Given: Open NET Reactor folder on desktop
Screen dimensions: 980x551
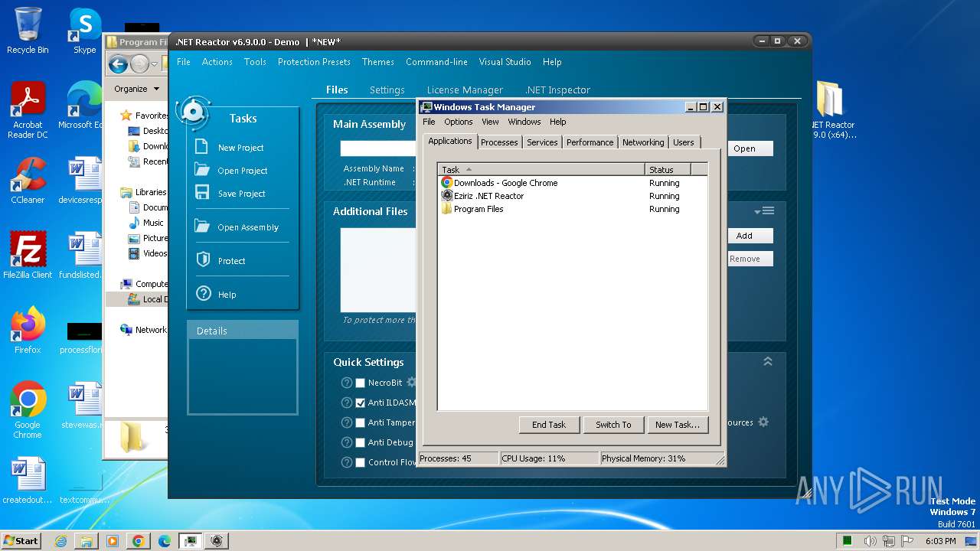Looking at the screenshot, I should 831,110.
